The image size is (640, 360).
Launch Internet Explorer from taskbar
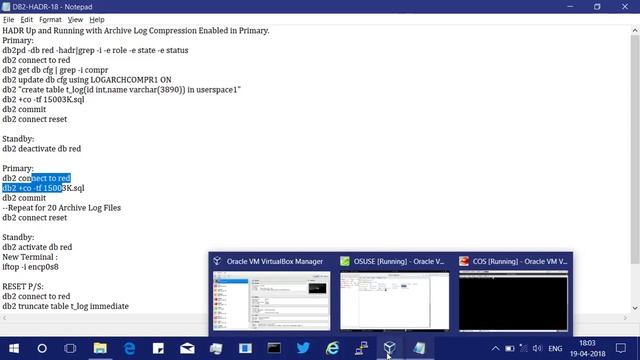332,348
